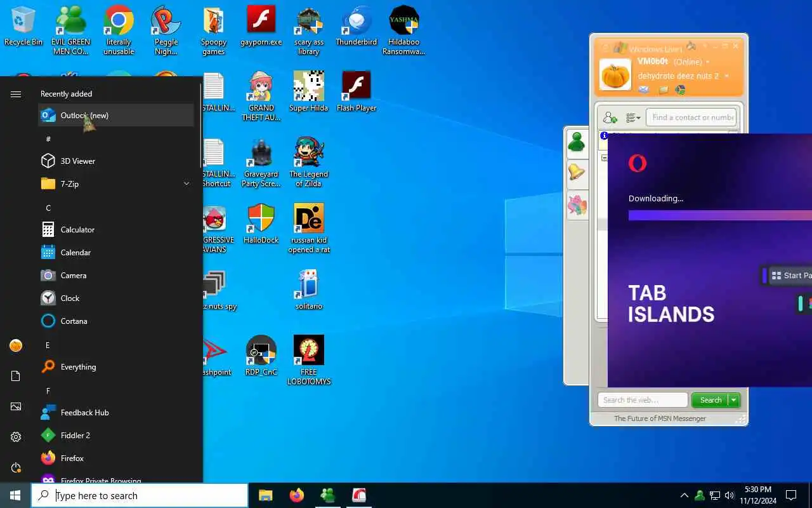Select the GRAND THEFT AU... desktop icon
Viewport: 812px width, 508px height.
coord(261,96)
